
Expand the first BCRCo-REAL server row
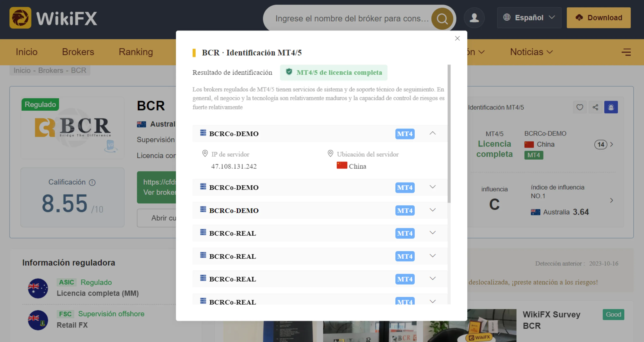tap(433, 233)
